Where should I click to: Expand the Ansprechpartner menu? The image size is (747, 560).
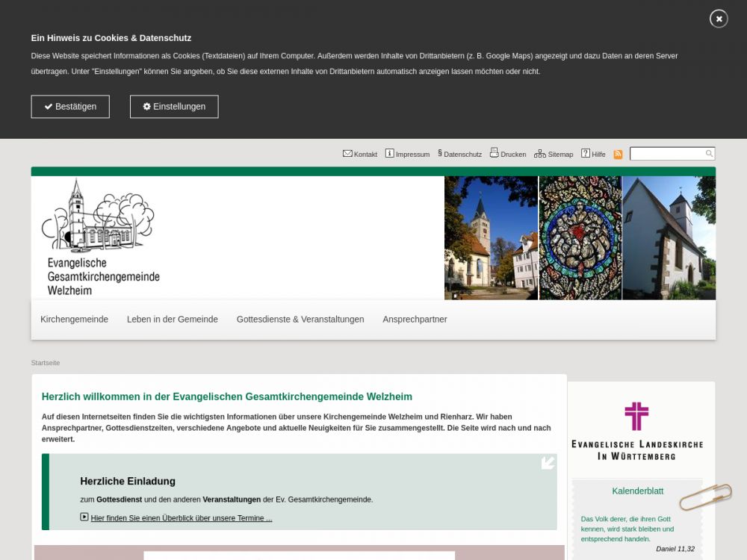coord(415,320)
